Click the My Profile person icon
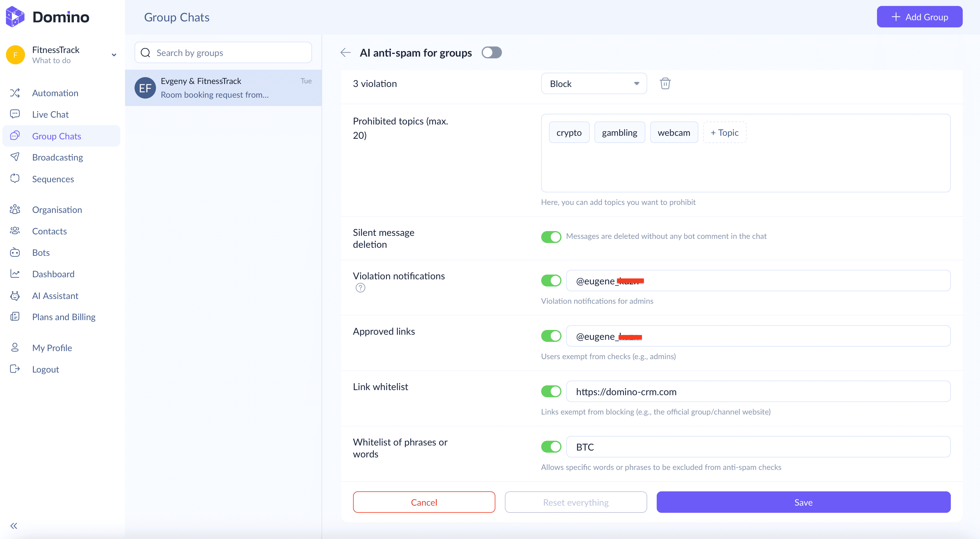This screenshot has width=980, height=539. tap(15, 348)
